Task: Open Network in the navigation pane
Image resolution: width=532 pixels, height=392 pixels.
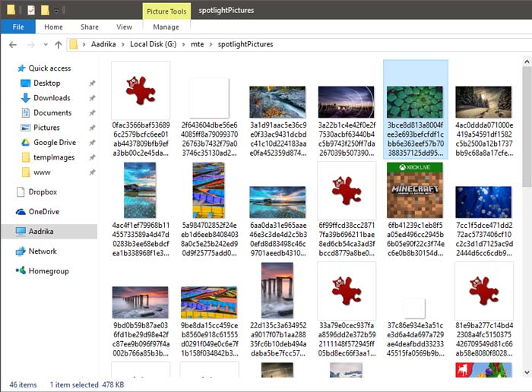Action: pyautogui.click(x=36, y=251)
